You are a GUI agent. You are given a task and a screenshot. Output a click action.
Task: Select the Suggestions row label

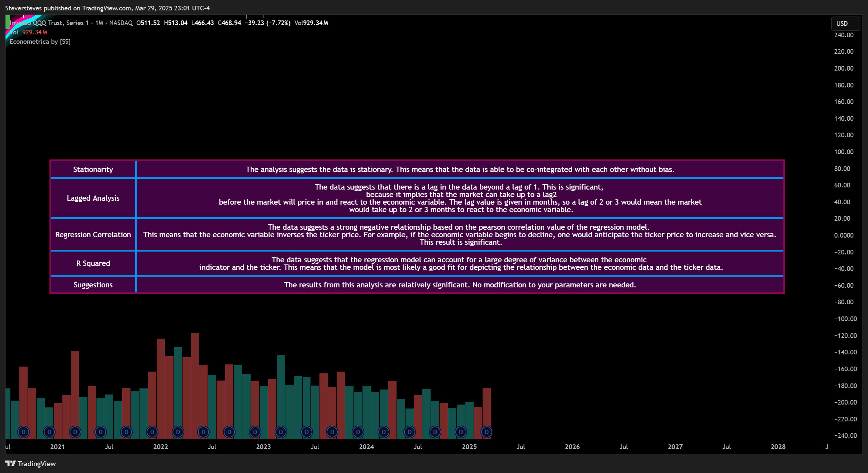(x=93, y=285)
